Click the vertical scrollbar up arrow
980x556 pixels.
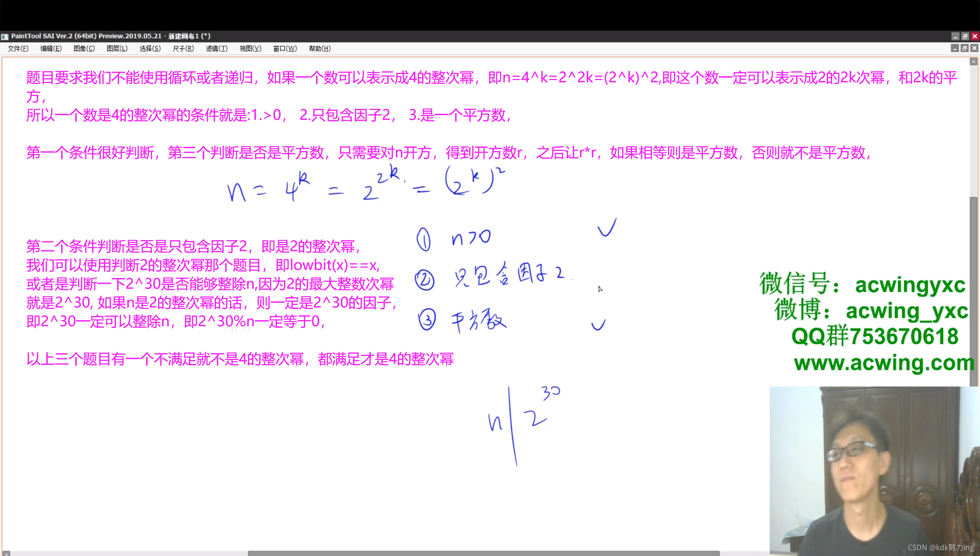pyautogui.click(x=973, y=62)
